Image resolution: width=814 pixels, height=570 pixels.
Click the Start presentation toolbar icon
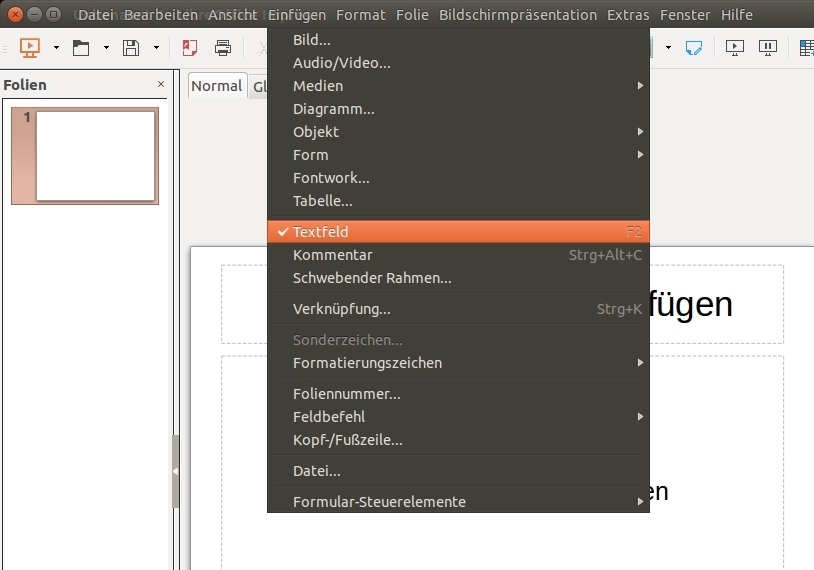pyautogui.click(x=30, y=47)
